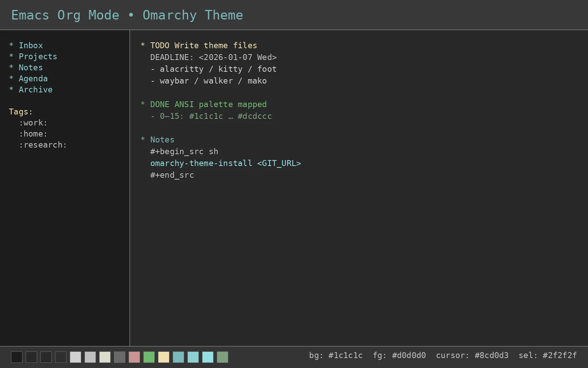This screenshot has height=368, width=588.
Task: Filter by the :work: tag
Action: [33, 123]
